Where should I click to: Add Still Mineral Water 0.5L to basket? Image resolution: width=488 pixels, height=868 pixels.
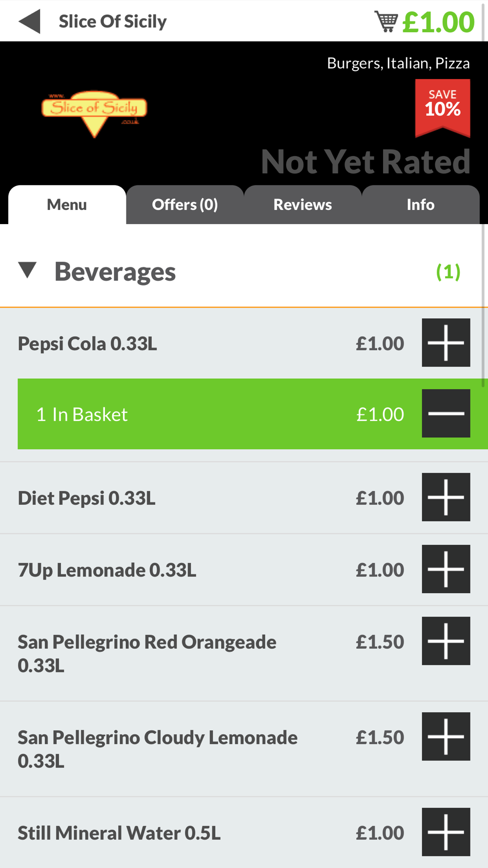pyautogui.click(x=446, y=832)
